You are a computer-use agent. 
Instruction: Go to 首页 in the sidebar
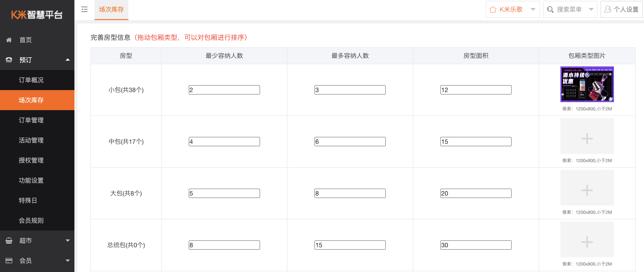tap(37, 40)
